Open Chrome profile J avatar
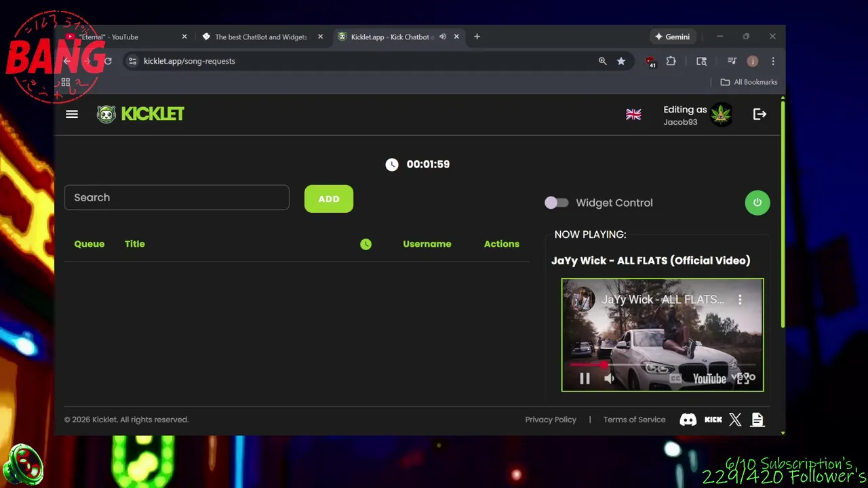Screen dimensions: 868x488 click(752, 61)
